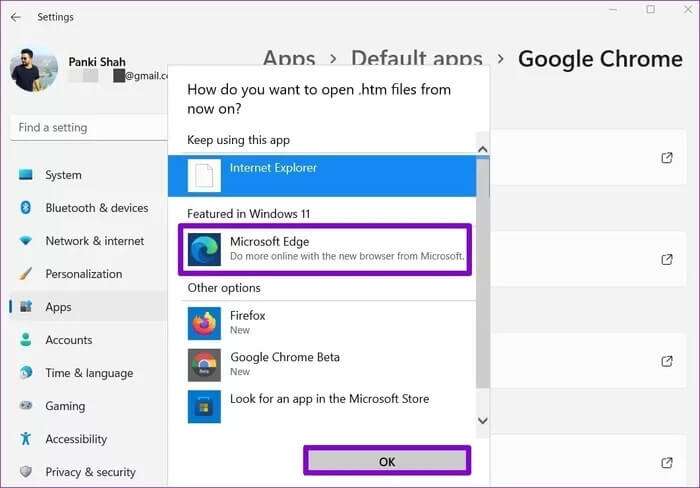Click the Chrome Beta logo icon
Viewport: 700px width, 488px height.
[x=204, y=365]
